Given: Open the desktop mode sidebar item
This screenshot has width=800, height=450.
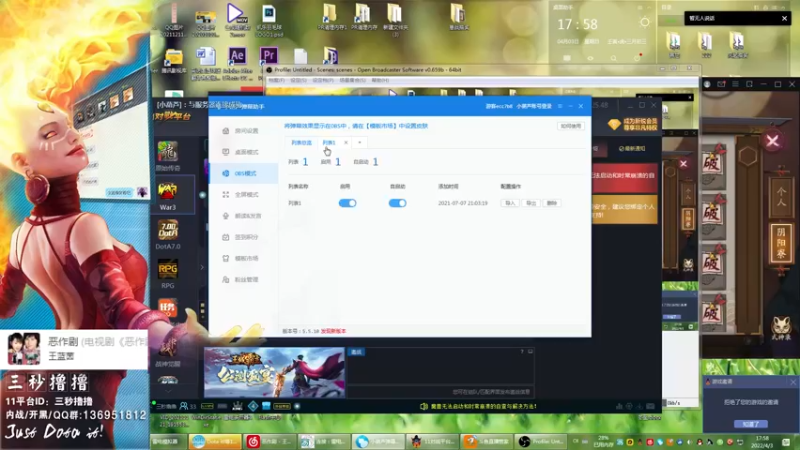Looking at the screenshot, I should (243, 152).
